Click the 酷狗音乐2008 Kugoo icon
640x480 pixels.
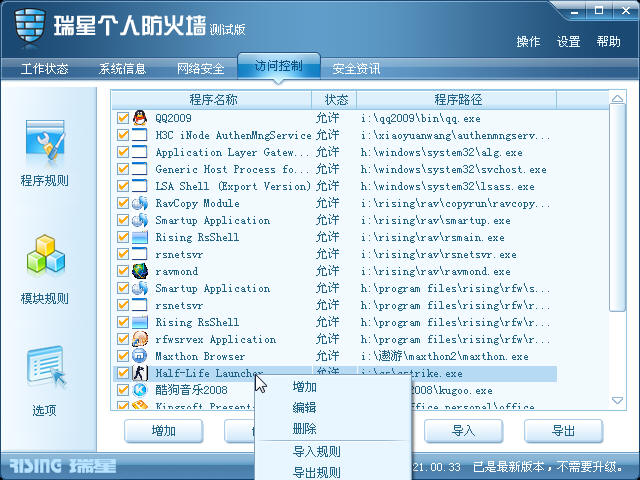(x=140, y=390)
